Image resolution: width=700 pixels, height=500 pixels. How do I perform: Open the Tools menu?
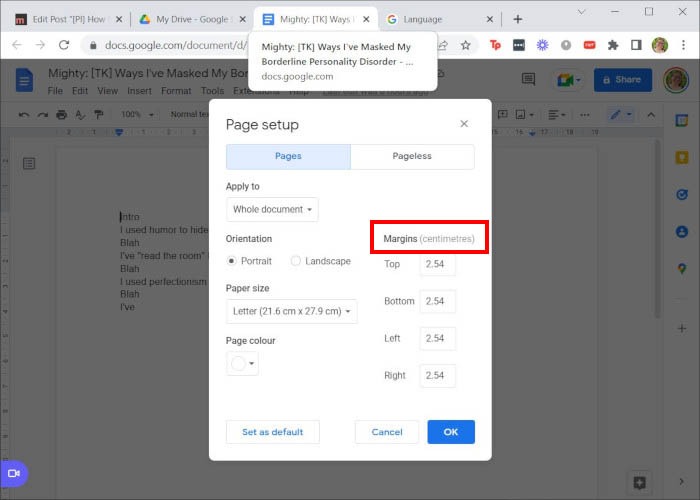click(x=212, y=91)
